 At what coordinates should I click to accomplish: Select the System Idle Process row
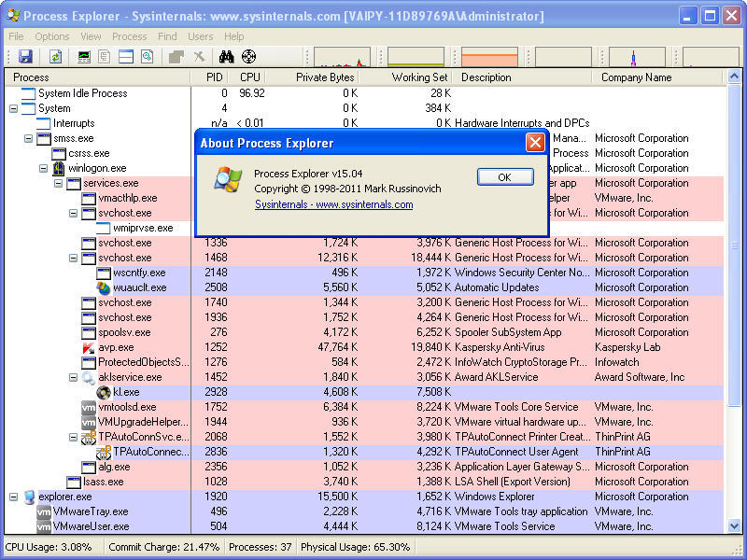(364, 93)
